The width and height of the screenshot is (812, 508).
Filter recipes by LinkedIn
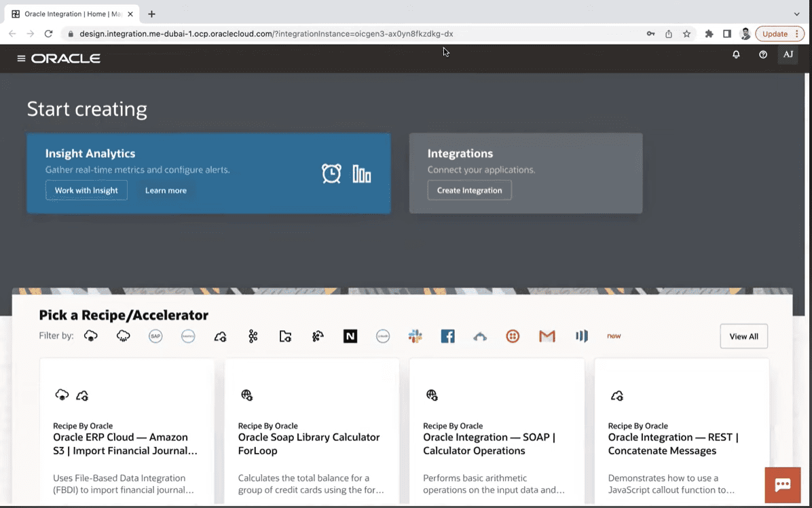tap(383, 336)
